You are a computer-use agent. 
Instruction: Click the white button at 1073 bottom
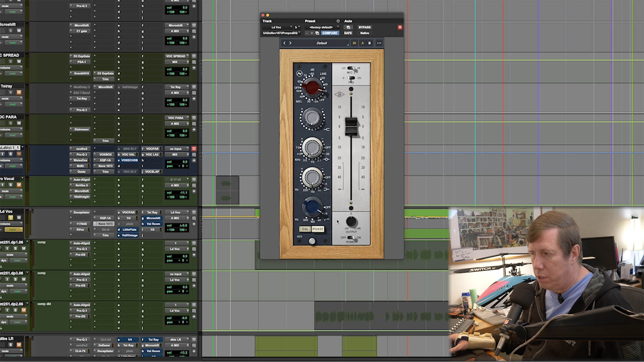[312, 241]
